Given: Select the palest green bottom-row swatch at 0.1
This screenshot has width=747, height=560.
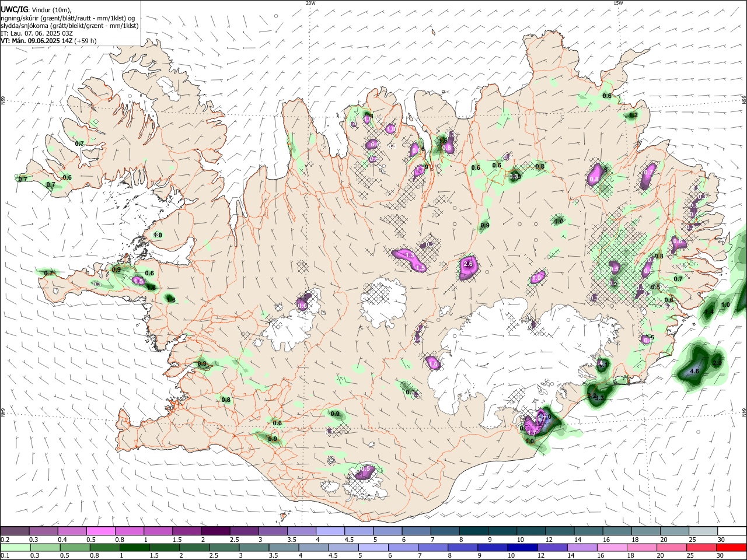Looking at the screenshot, I should click(x=15, y=547).
